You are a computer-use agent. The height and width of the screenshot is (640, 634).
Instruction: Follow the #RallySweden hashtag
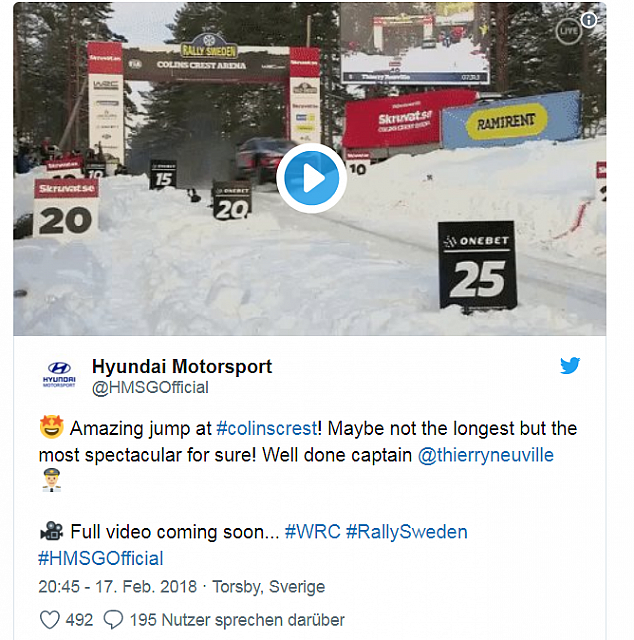pos(407,532)
